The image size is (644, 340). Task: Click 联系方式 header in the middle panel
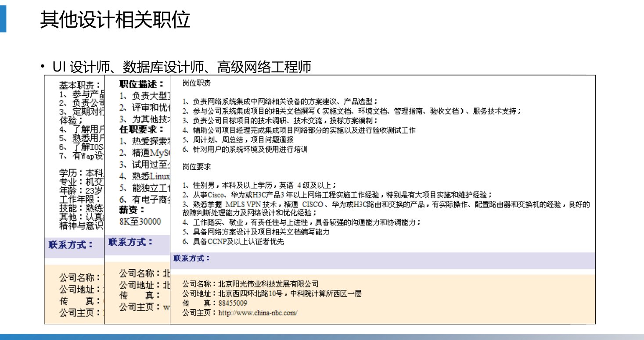[131, 242]
